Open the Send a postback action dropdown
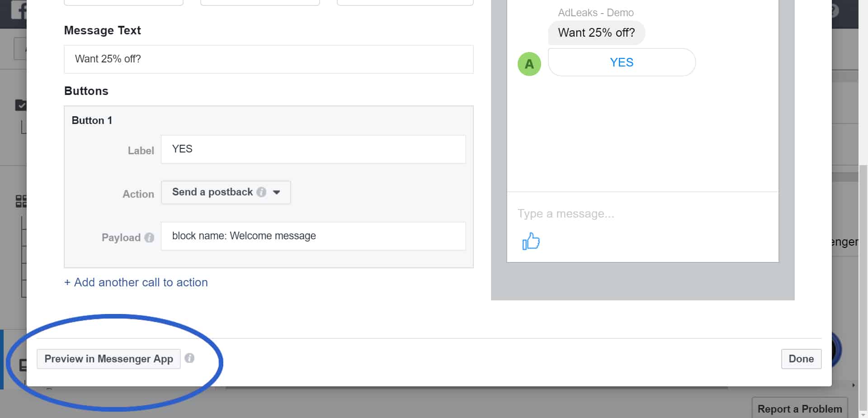 point(226,193)
